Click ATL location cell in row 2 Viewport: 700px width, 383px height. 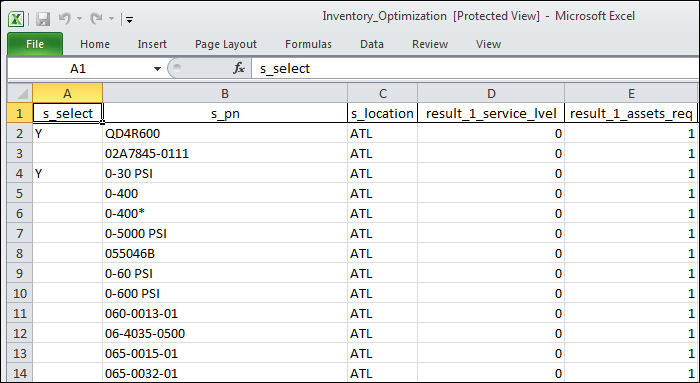383,133
